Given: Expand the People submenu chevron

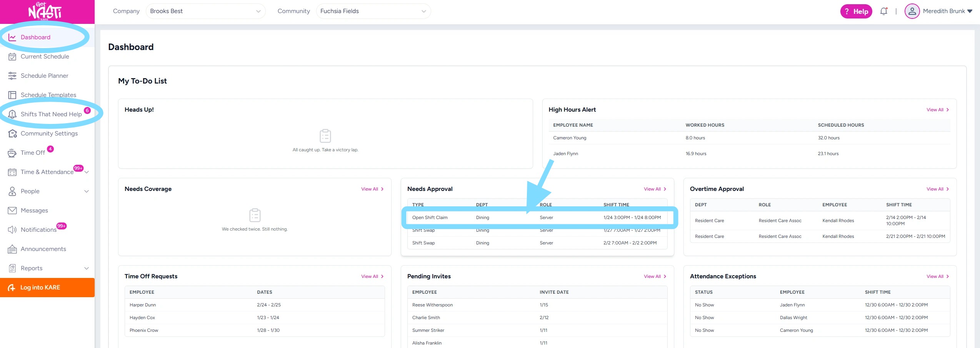Looking at the screenshot, I should [87, 191].
